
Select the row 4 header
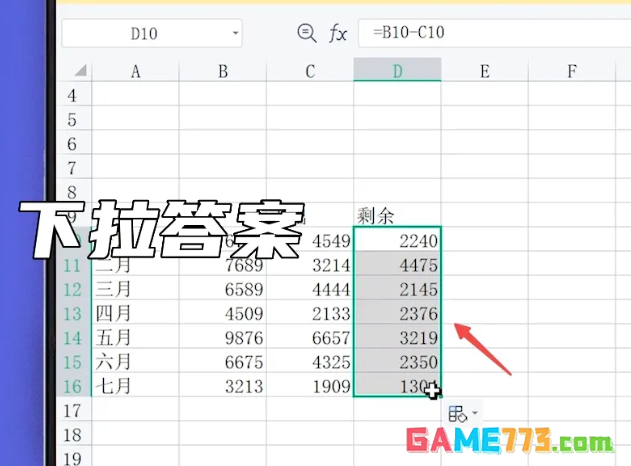(x=71, y=96)
